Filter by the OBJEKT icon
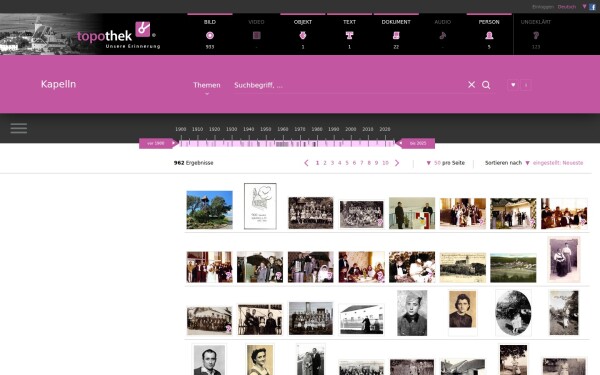Screen dimensions: 600x375 (303, 36)
